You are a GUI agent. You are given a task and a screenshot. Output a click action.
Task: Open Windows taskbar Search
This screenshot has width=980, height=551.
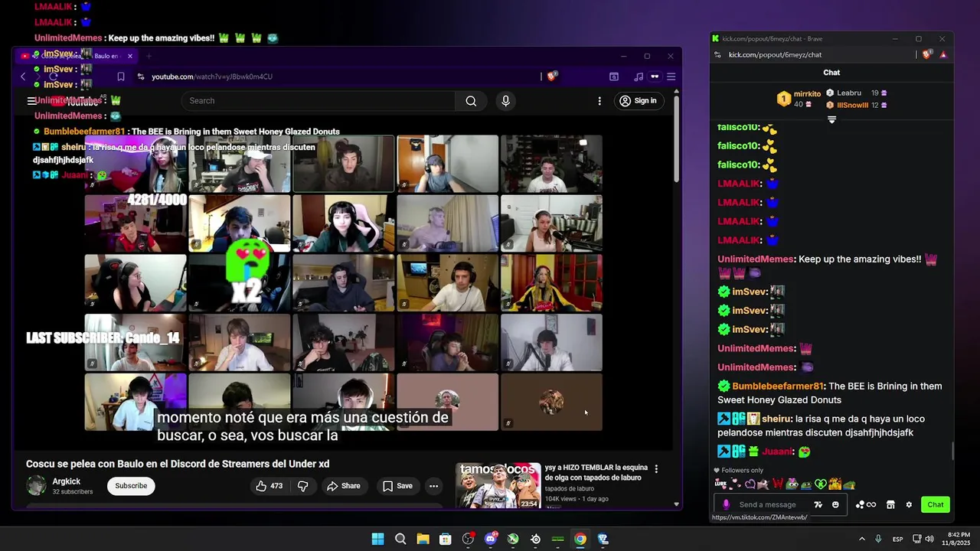pyautogui.click(x=400, y=539)
